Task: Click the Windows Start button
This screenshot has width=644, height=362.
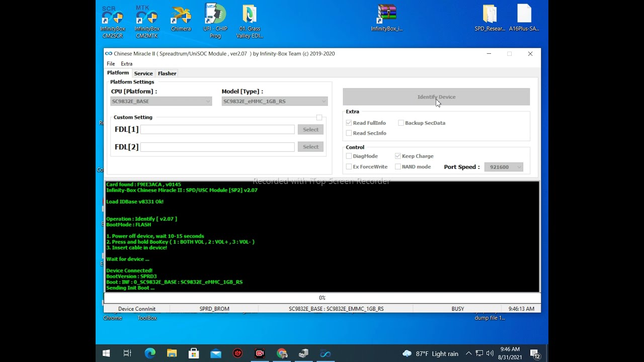Action: click(106, 353)
